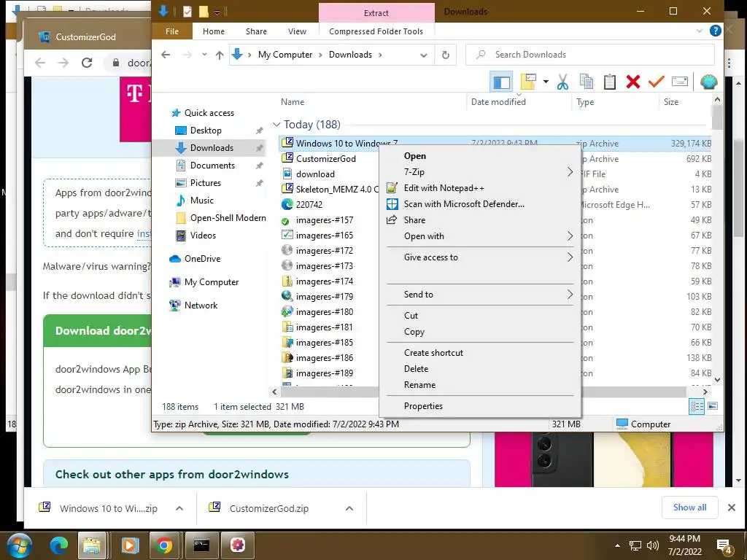747x560 pixels.
Task: Open the Windows Start orb button
Action: [x=19, y=545]
